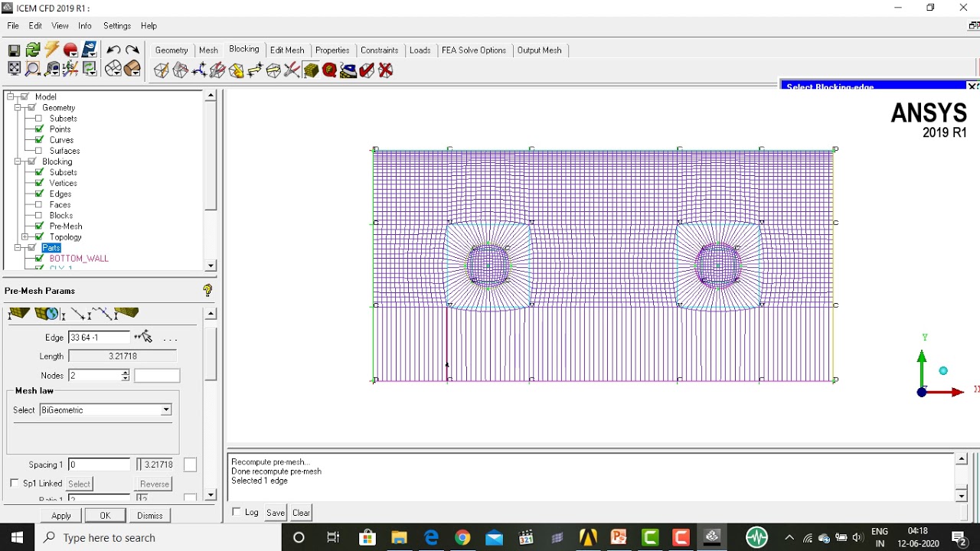Click Clear in the message log
The width and height of the screenshot is (980, 551).
click(x=301, y=513)
